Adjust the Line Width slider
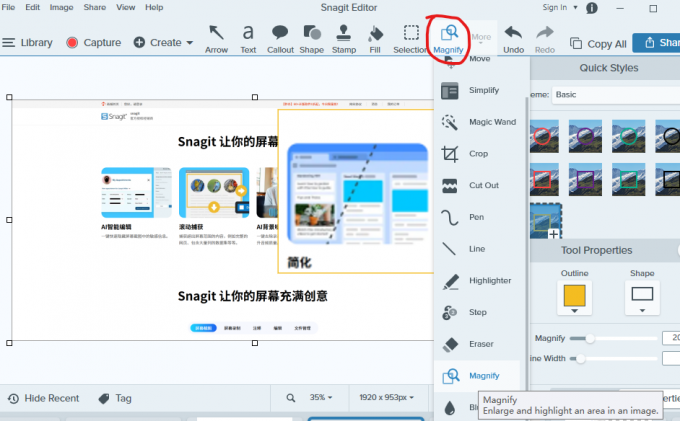The width and height of the screenshot is (680, 421). (580, 359)
